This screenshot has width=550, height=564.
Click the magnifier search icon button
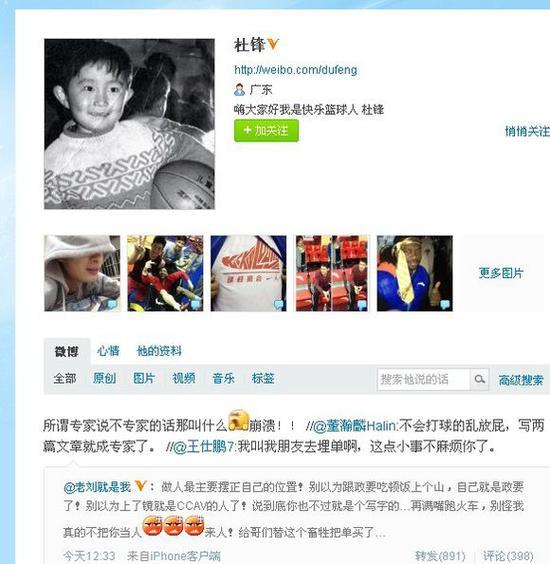point(479,379)
